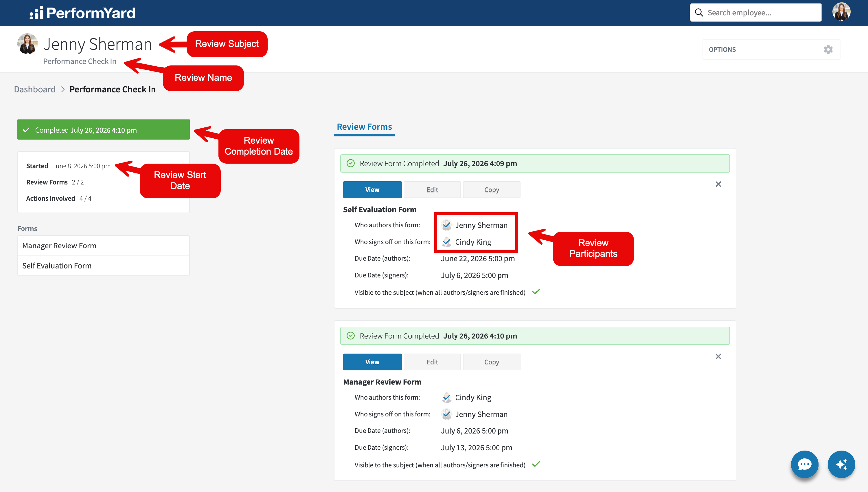
Task: Click the Self Evaluation Form card heading
Action: [380, 209]
